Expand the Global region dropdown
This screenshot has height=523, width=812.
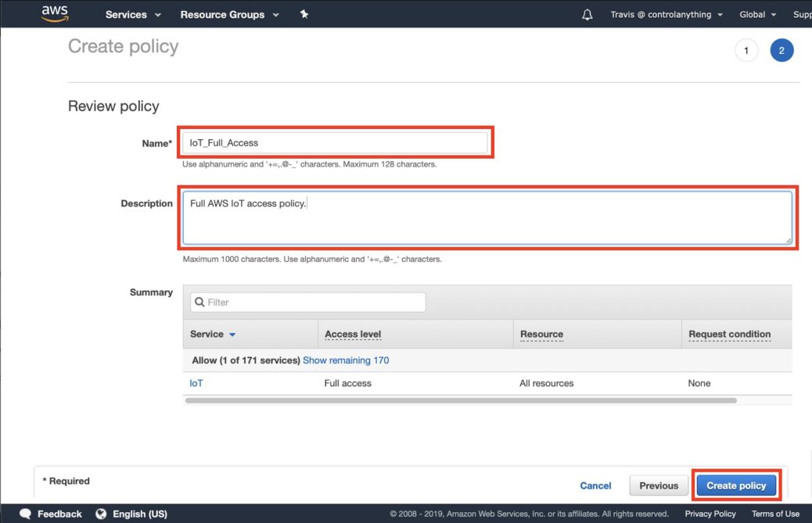[x=757, y=13]
